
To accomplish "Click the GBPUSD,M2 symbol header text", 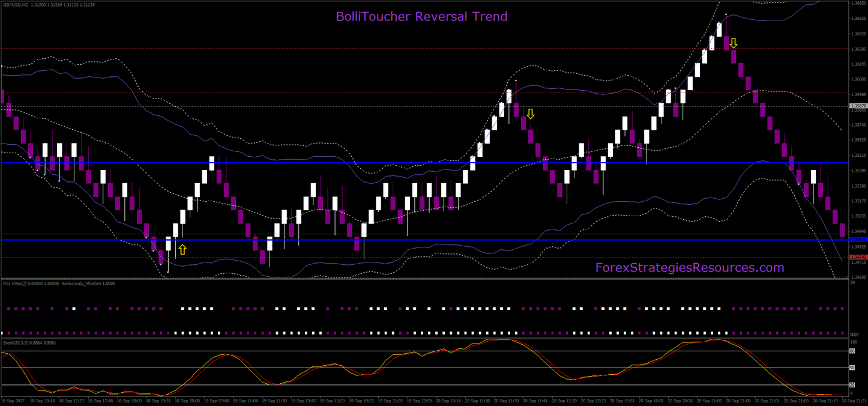I will [x=17, y=4].
